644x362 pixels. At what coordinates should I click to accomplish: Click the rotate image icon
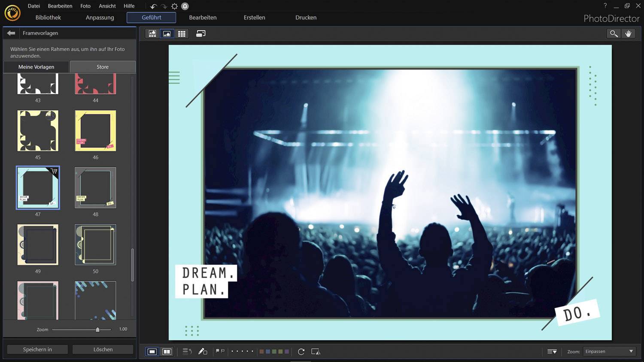pyautogui.click(x=301, y=351)
